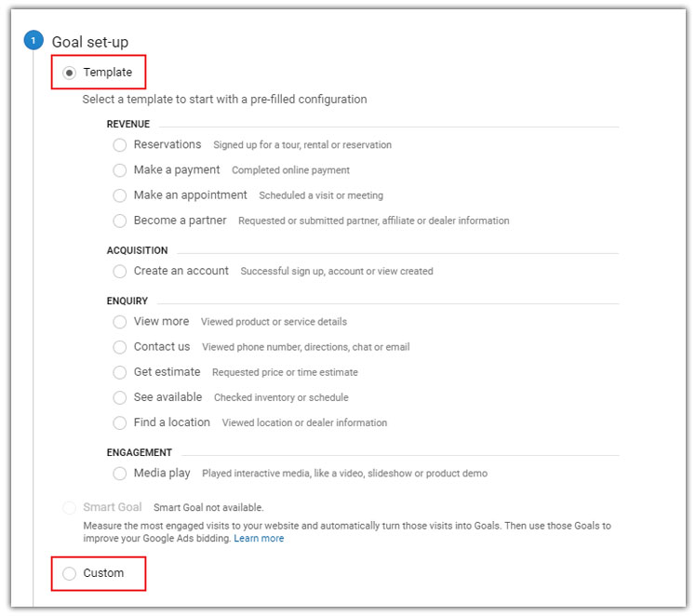Select the Template radio button

70,73
